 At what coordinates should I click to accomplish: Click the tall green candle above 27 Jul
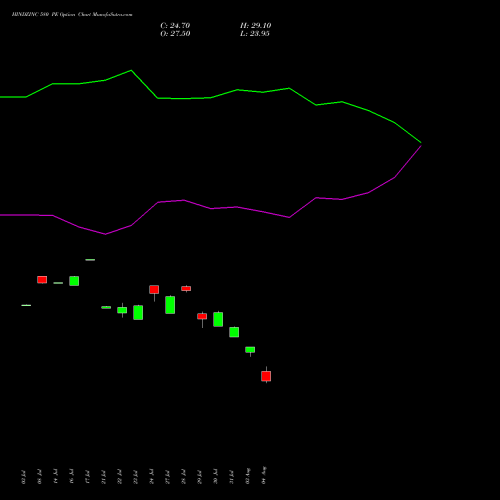tap(170, 305)
